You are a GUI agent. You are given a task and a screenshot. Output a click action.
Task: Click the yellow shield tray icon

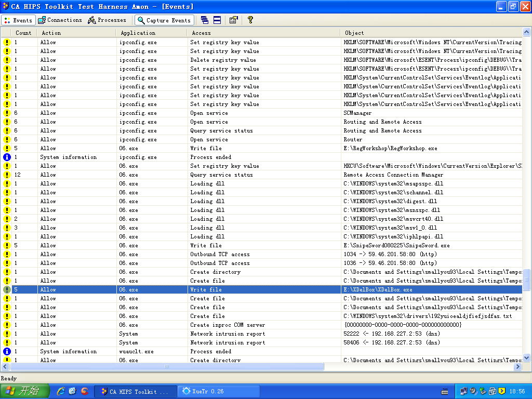coord(502,391)
